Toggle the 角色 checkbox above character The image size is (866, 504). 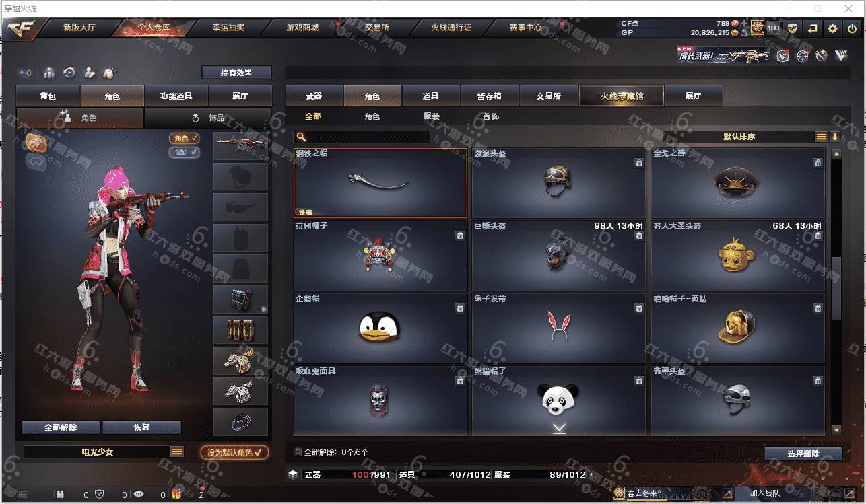(x=185, y=138)
